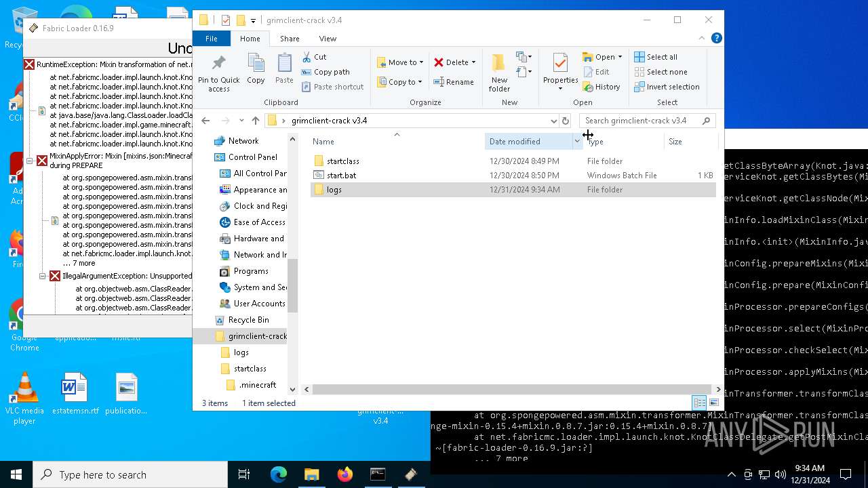Viewport: 868px width, 488px height.
Task: Click Copy path in ribbon
Action: pyautogui.click(x=325, y=72)
